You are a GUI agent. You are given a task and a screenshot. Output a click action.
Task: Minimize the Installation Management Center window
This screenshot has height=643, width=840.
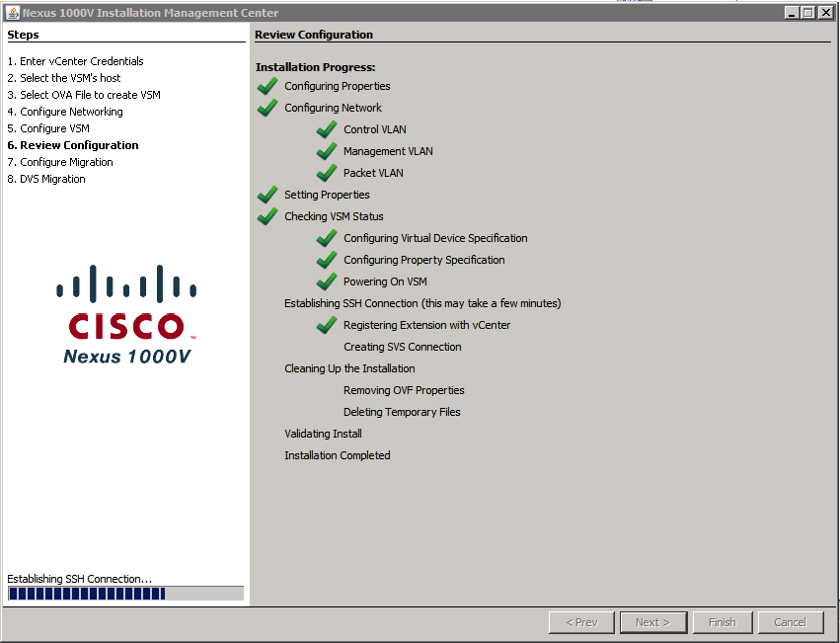(x=793, y=12)
